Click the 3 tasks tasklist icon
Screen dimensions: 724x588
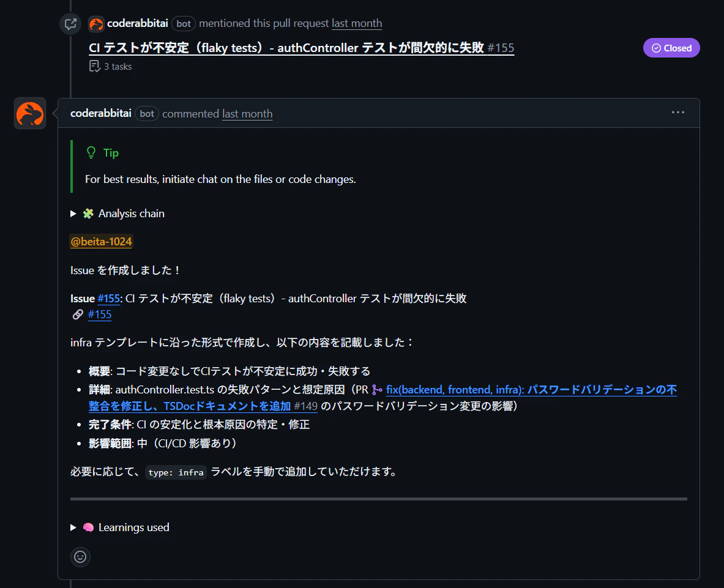pyautogui.click(x=95, y=66)
